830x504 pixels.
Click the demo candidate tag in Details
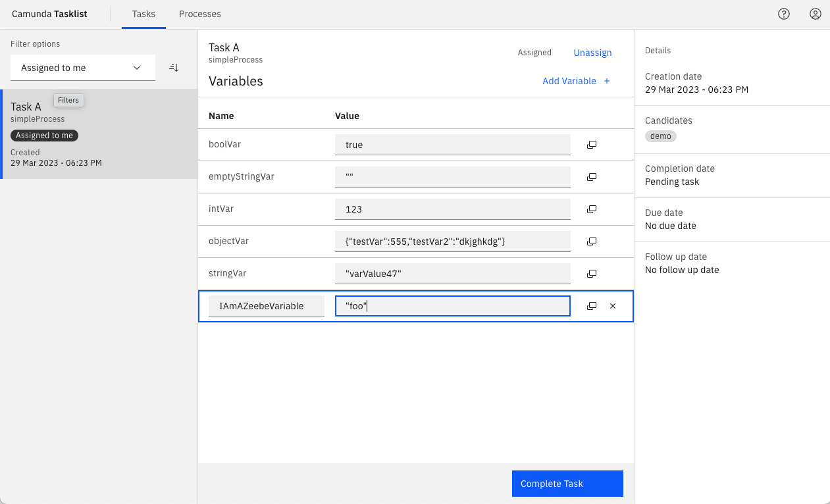click(660, 136)
